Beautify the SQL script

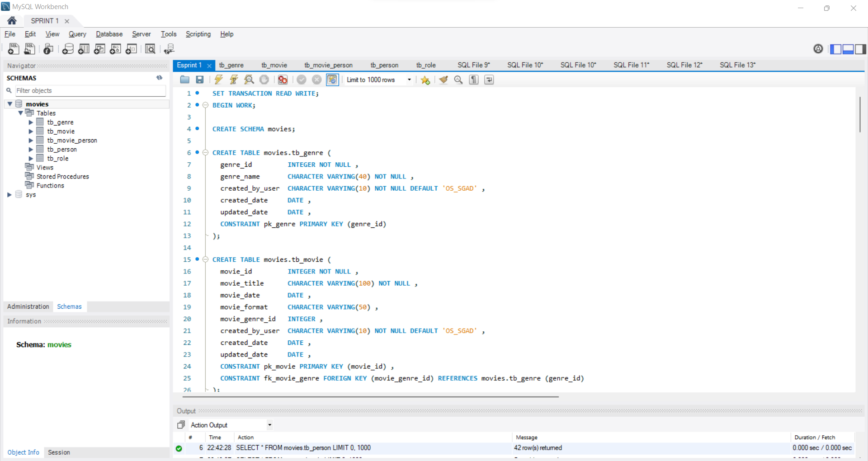coord(443,80)
